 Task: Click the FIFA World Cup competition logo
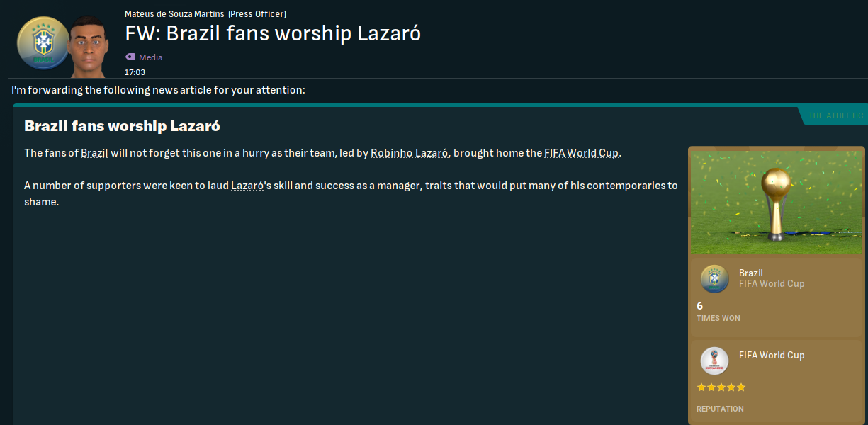coord(714,361)
